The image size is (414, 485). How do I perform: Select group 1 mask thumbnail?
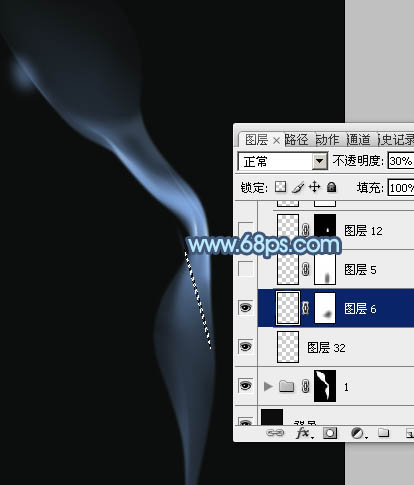coord(325,386)
